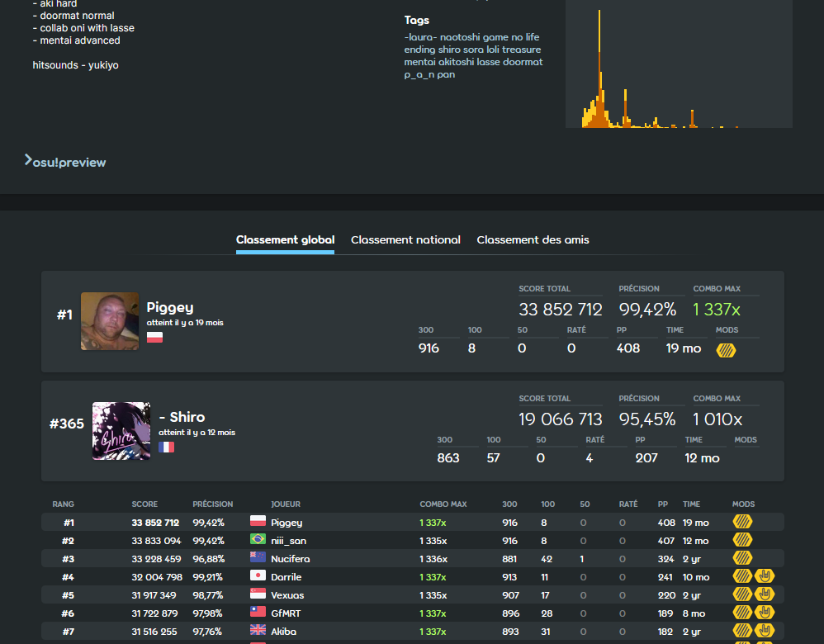824x644 pixels.
Task: Click score total 19 066 713 in Shiro card
Action: click(560, 419)
